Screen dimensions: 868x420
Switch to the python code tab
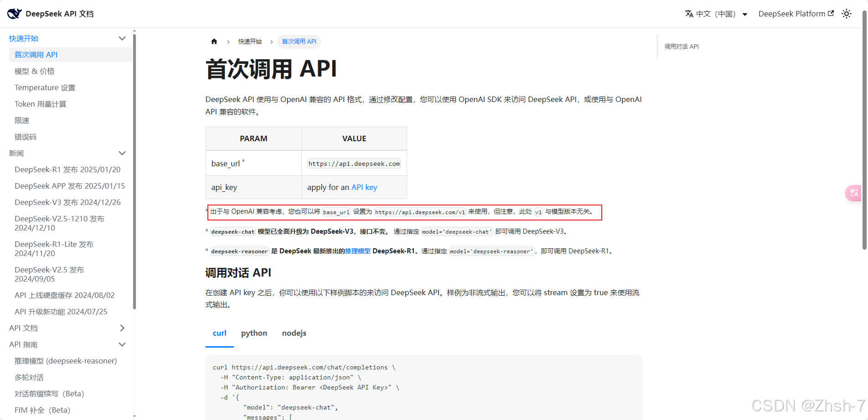pyautogui.click(x=254, y=333)
